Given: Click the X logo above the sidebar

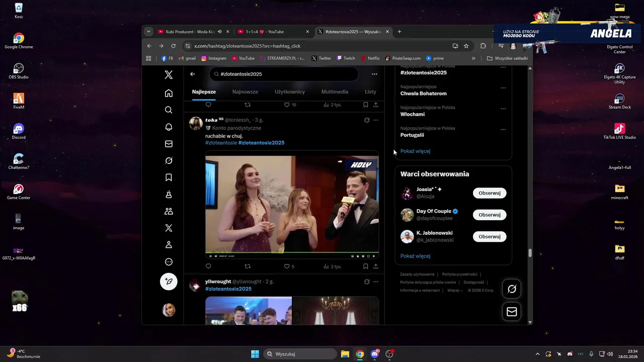Looking at the screenshot, I should (x=169, y=74).
